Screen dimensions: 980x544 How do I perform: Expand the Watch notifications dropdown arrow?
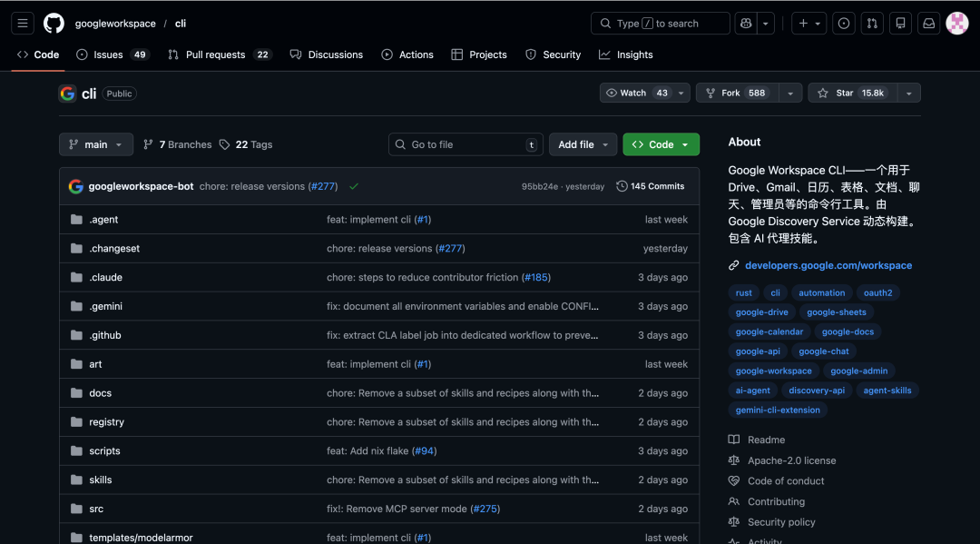[681, 94]
